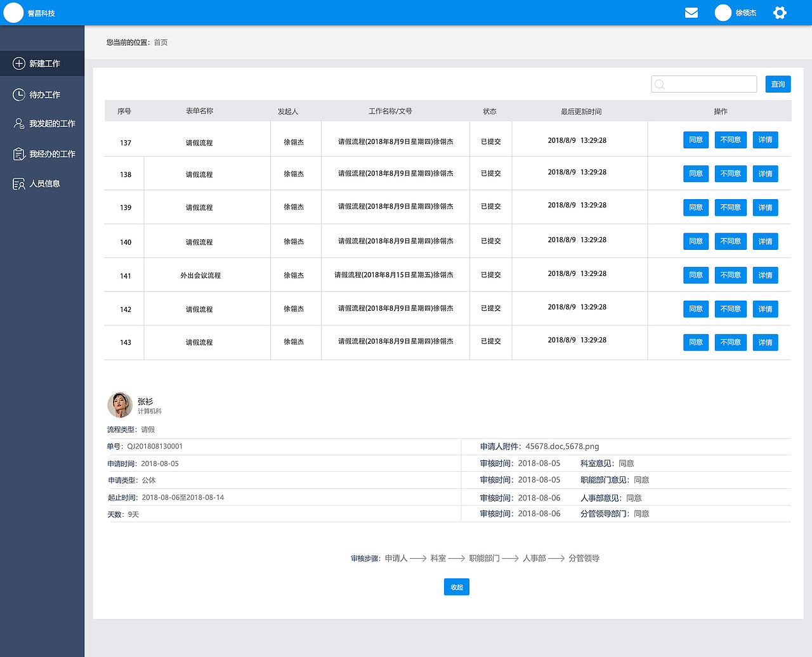Click 不同意 for row 137
The height and width of the screenshot is (657, 812).
pos(730,140)
